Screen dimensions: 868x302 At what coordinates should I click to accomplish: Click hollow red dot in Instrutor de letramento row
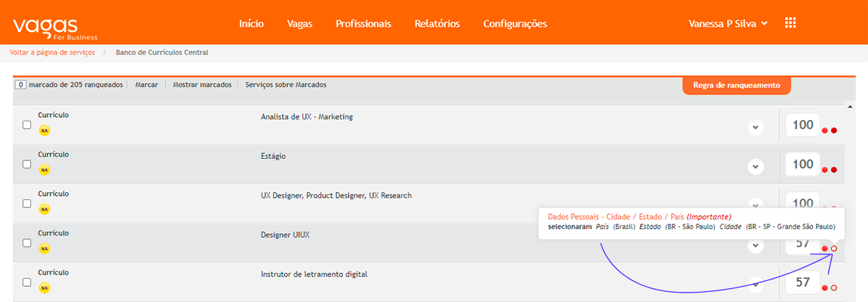coord(834,288)
